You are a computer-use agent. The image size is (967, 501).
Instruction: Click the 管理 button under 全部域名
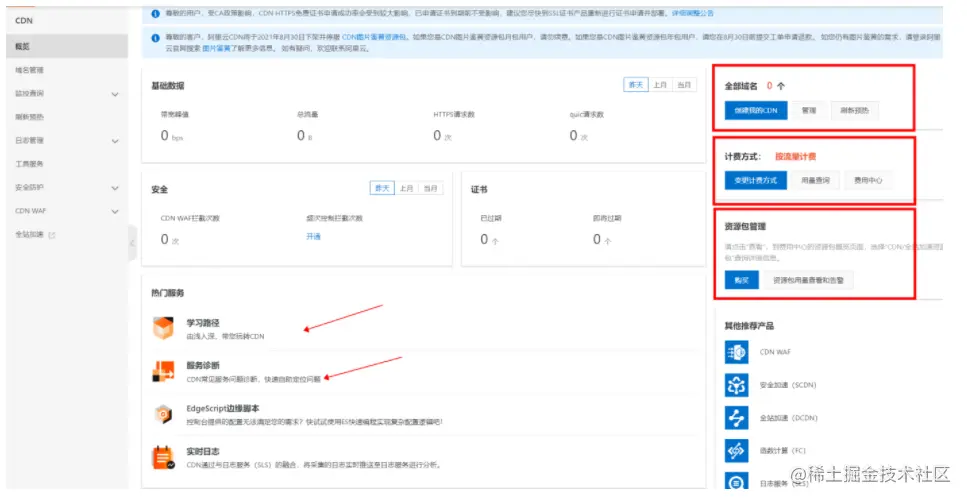(x=809, y=110)
